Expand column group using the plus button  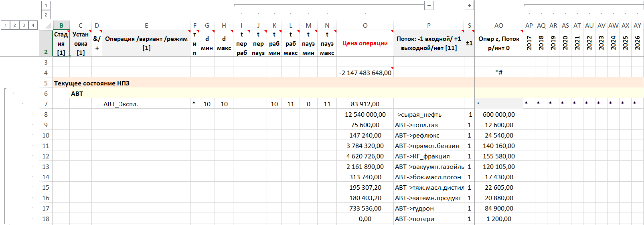(470, 6)
